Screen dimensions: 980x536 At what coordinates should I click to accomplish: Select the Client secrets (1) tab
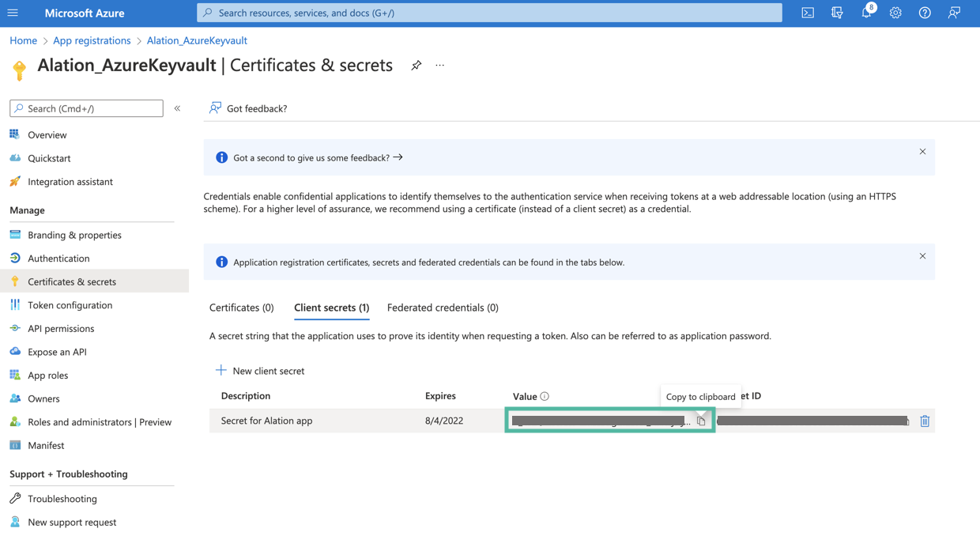coord(331,308)
